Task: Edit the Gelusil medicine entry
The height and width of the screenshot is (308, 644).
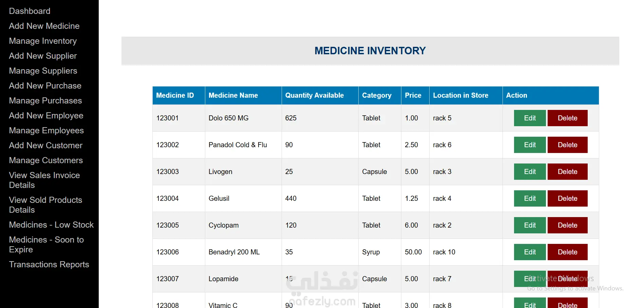Action: [x=530, y=198]
